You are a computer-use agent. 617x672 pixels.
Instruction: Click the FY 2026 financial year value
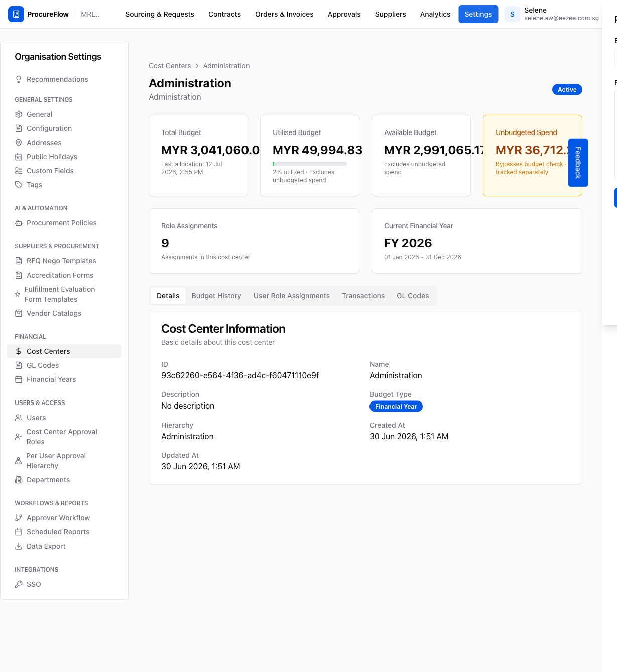[408, 243]
